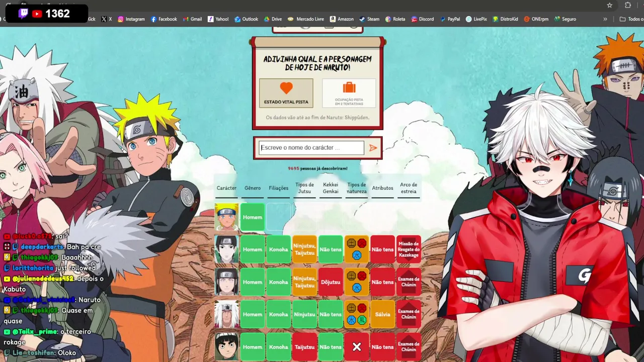This screenshot has height=362, width=644.
Task: Open the Outlook bookmark
Action: 246,19
